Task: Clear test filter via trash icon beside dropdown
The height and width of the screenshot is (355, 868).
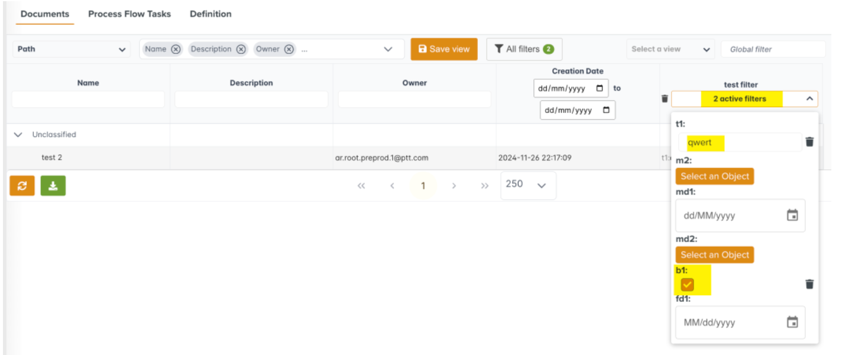Action: (665, 99)
